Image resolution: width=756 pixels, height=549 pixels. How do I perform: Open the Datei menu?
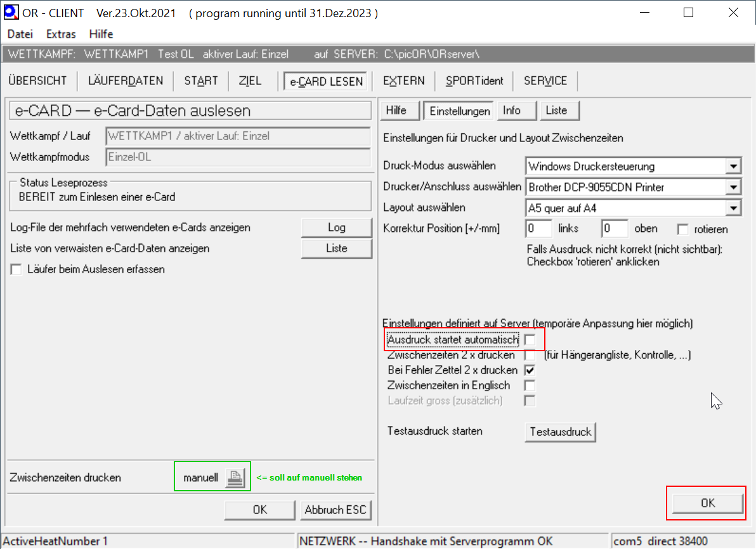(x=20, y=34)
